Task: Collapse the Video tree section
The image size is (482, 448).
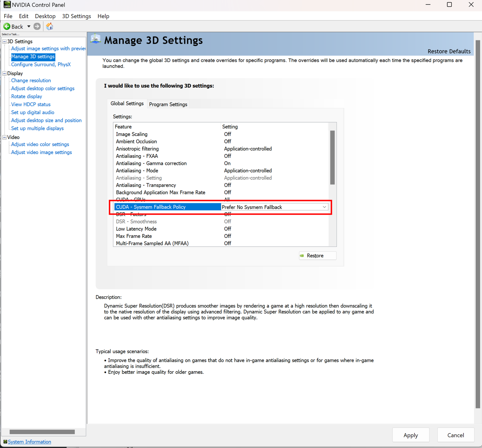Action: point(4,137)
